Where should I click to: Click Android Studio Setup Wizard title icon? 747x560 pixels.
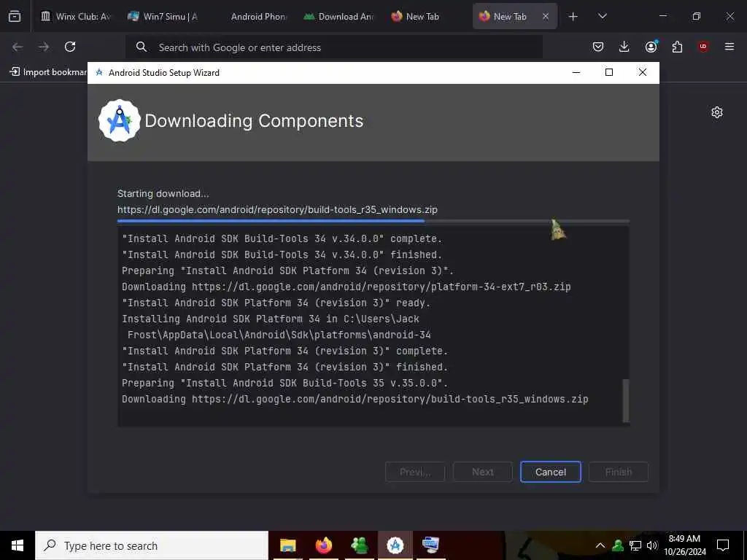tap(99, 72)
